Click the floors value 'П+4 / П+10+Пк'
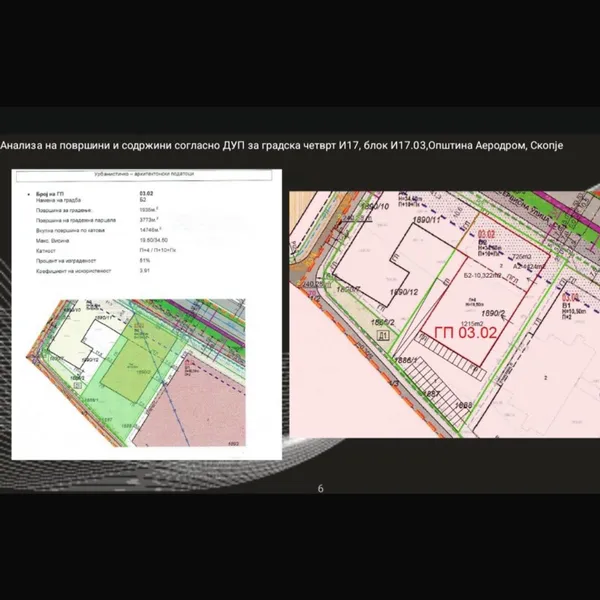This screenshot has height=600, width=600. (157, 250)
